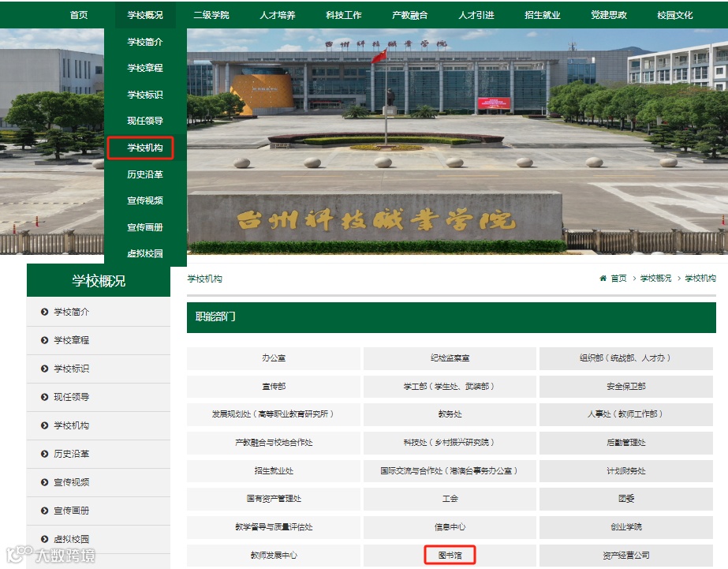Open the 二级学院 top navigation menu
Image resolution: width=728 pixels, height=569 pixels.
click(x=211, y=15)
